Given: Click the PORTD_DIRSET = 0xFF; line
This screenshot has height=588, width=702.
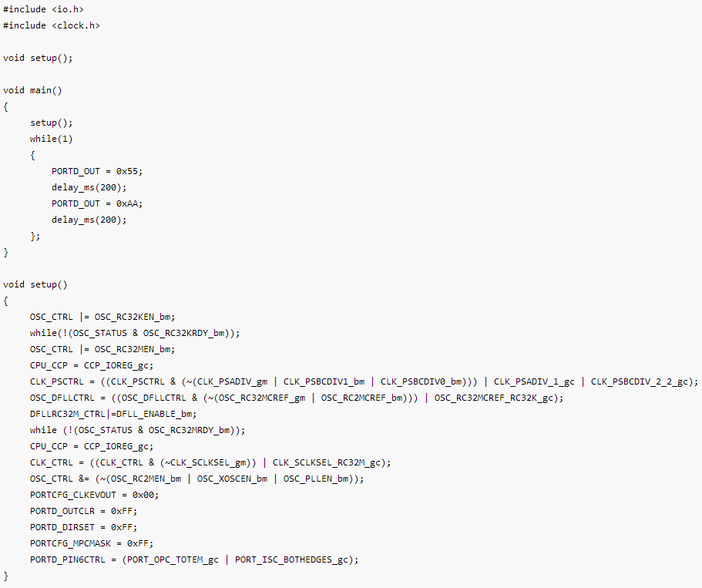Looking at the screenshot, I should pyautogui.click(x=84, y=528).
